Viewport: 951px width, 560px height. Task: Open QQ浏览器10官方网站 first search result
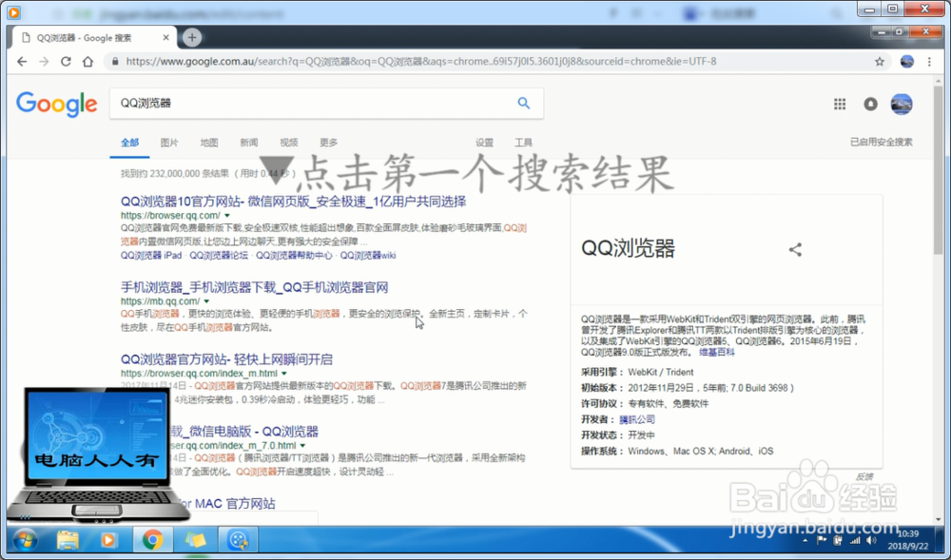(294, 202)
